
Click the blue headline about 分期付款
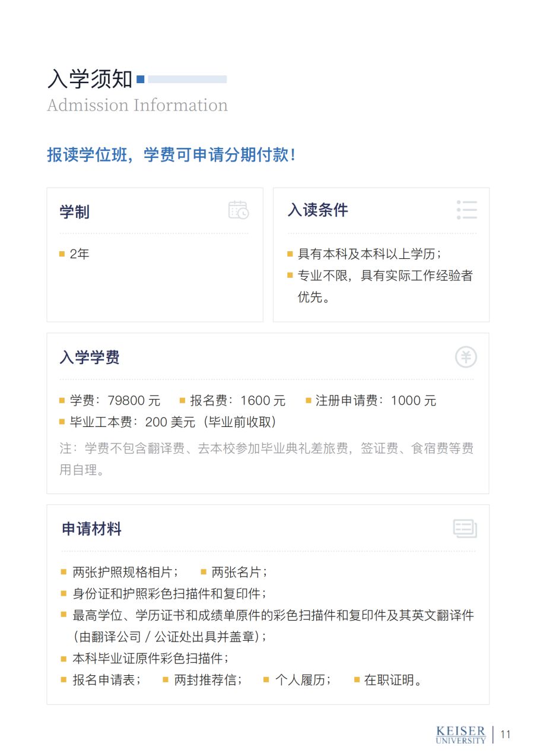pos(171,155)
